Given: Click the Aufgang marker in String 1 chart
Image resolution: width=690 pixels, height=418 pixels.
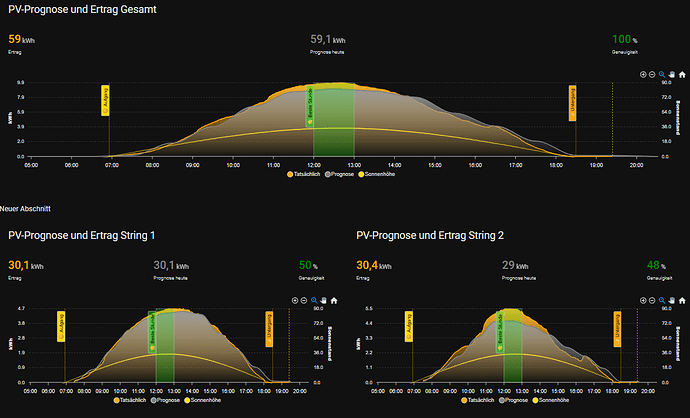Looking at the screenshot, I should tap(61, 326).
